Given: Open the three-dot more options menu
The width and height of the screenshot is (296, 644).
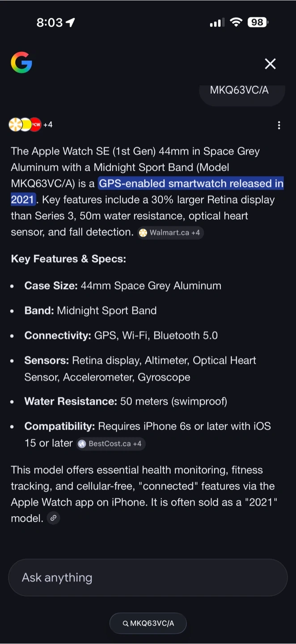Looking at the screenshot, I should click(x=279, y=125).
